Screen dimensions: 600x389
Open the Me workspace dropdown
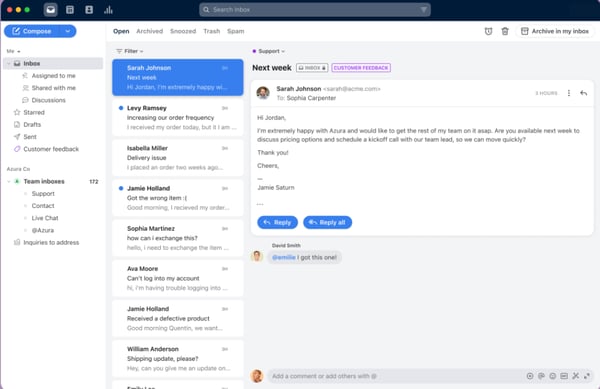coord(13,51)
